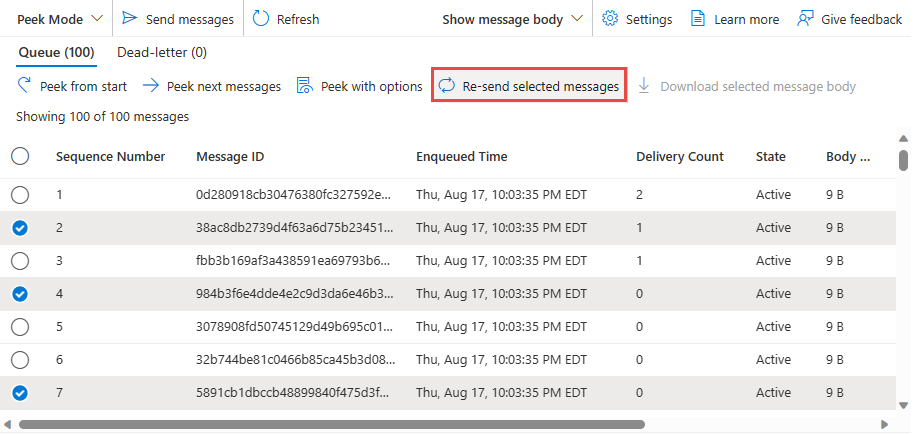
Task: Click Re-send selected messages button
Action: pos(529,86)
